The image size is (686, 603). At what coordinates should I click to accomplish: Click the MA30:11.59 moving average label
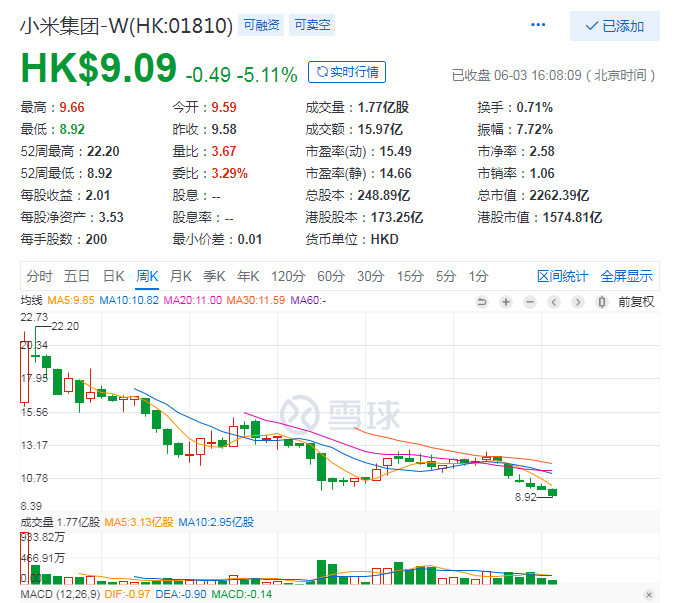(256, 300)
